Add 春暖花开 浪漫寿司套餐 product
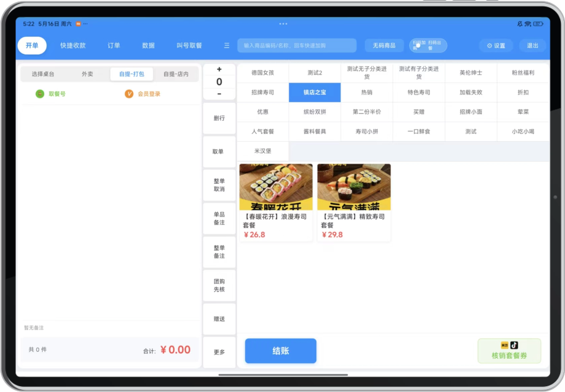The image size is (565, 392). [x=276, y=202]
